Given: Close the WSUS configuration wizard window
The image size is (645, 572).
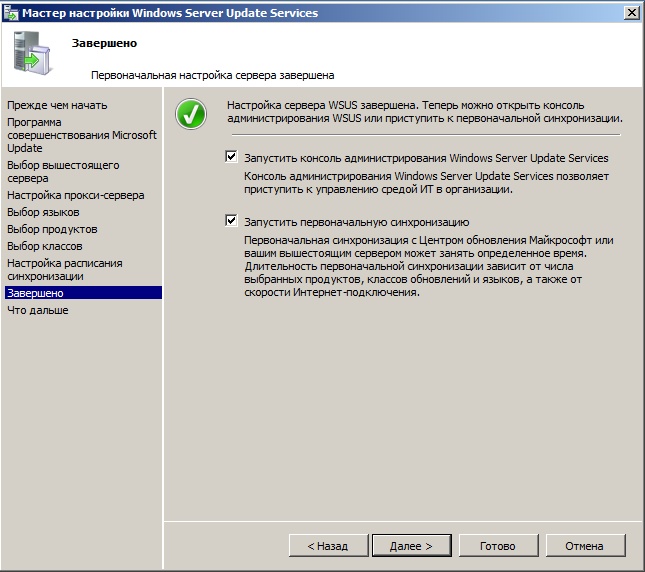Looking at the screenshot, I should (631, 13).
